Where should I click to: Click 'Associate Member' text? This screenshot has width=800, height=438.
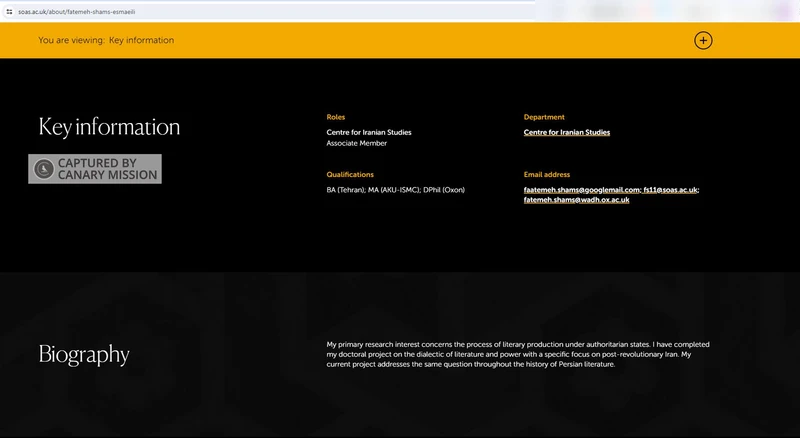coord(357,143)
